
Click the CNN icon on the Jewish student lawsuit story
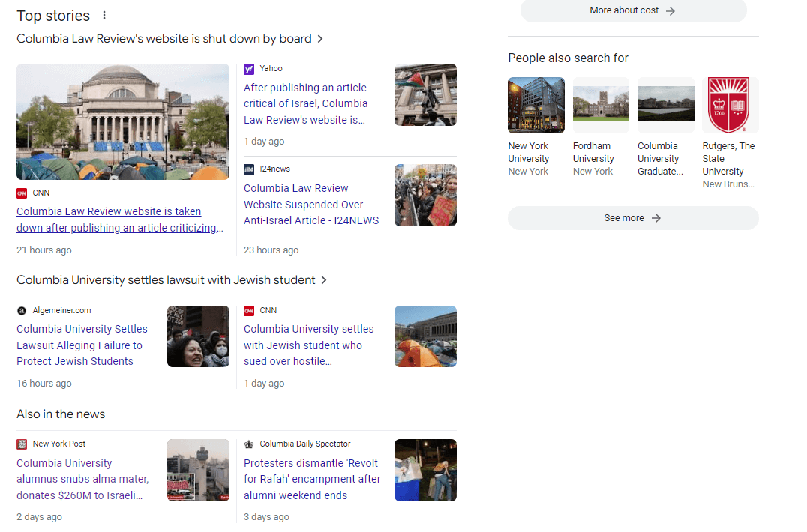click(x=248, y=310)
